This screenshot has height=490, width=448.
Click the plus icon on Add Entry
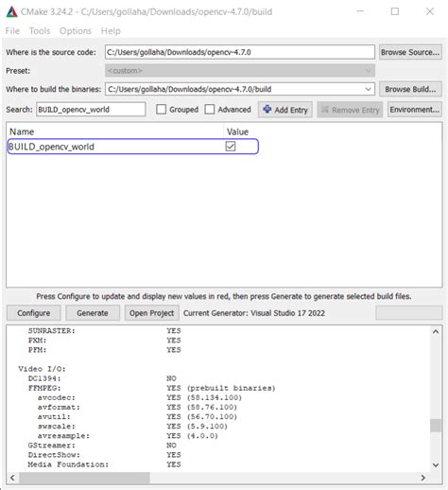(267, 110)
